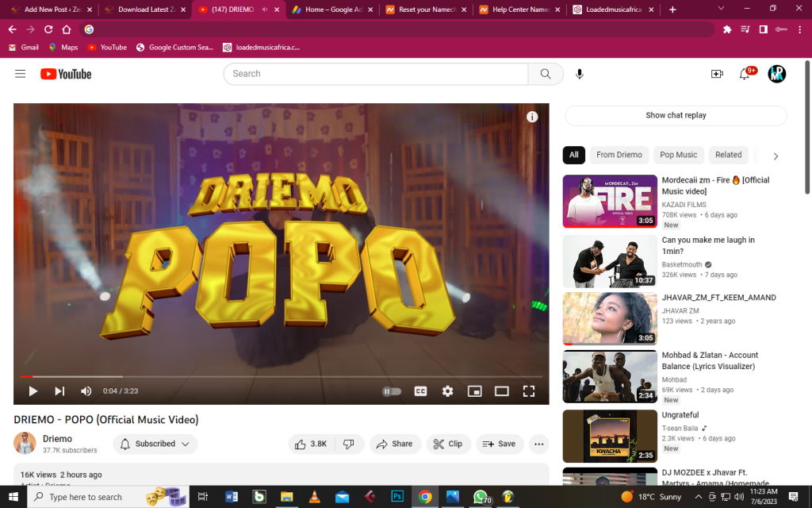Click the search magnifier button
Screen dimensions: 812x508
tap(546, 74)
